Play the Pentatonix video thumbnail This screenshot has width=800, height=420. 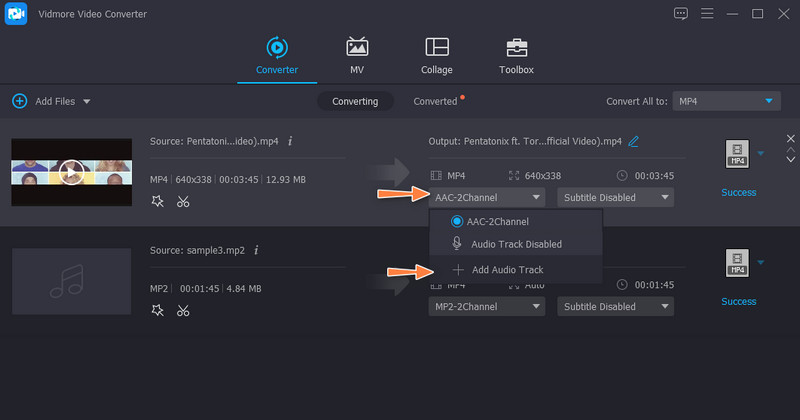70,171
